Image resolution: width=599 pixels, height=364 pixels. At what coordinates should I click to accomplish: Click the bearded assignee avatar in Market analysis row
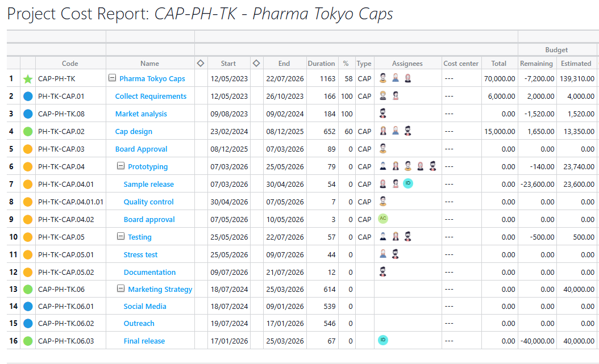(x=383, y=114)
